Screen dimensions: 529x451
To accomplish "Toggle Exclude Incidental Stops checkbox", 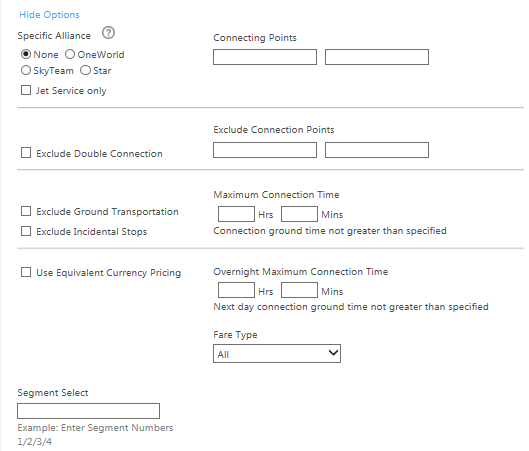I will 26,231.
